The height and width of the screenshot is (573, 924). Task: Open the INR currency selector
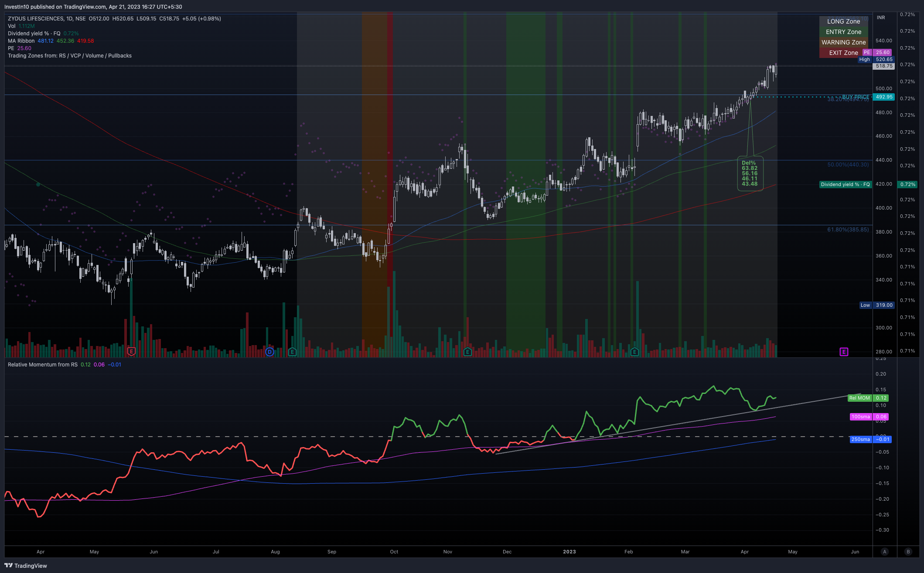pos(881,17)
